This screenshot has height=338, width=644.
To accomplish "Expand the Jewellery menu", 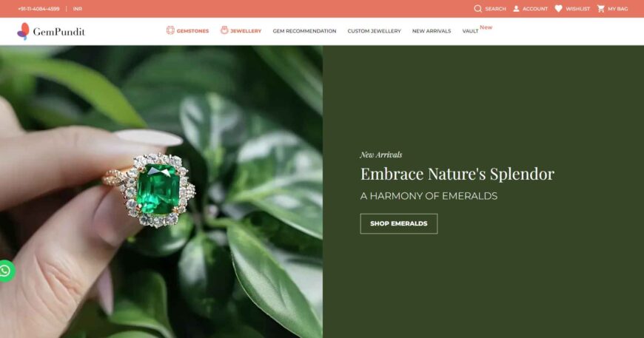I will pyautogui.click(x=246, y=31).
